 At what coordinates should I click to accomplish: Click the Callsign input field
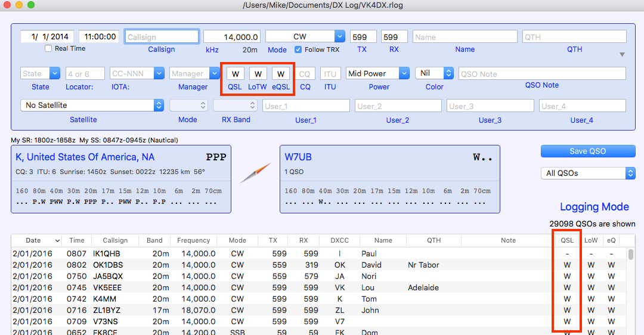click(162, 37)
